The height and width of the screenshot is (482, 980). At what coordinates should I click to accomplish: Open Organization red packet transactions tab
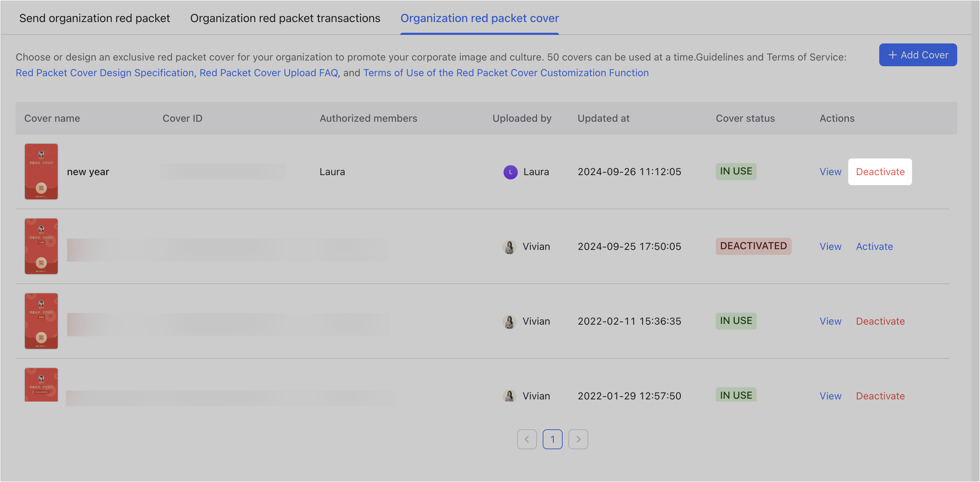tap(285, 18)
